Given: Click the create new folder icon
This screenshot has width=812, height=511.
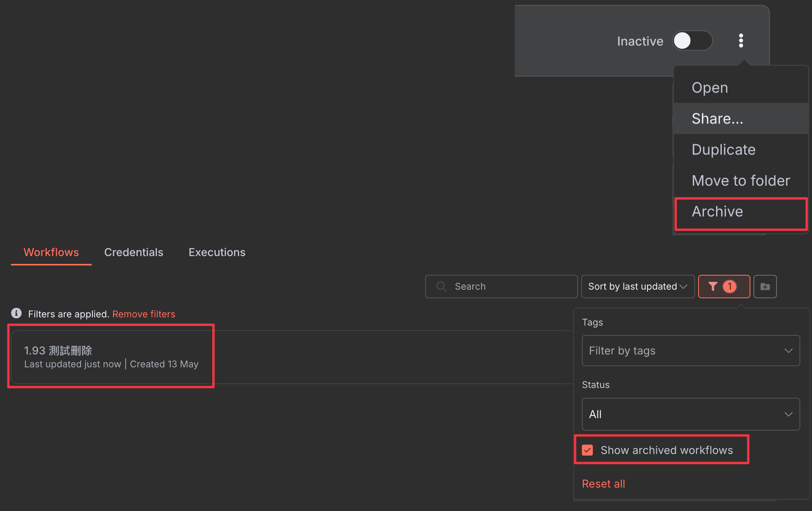Looking at the screenshot, I should (x=765, y=286).
